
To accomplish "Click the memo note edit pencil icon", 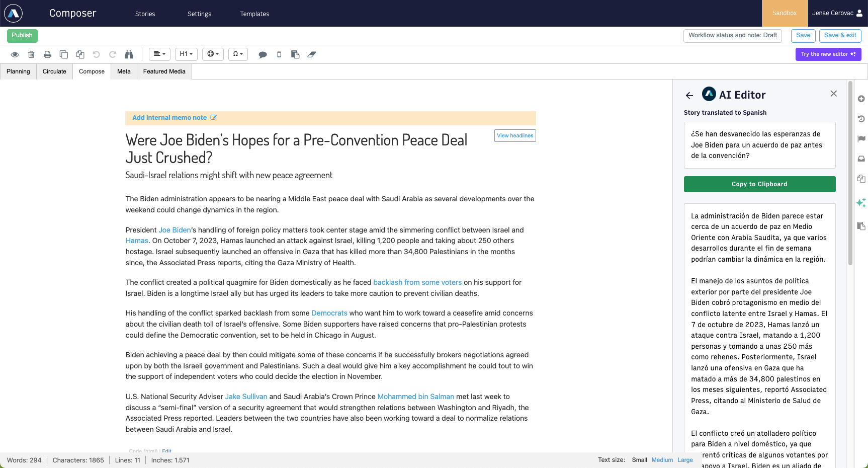I will [x=213, y=117].
